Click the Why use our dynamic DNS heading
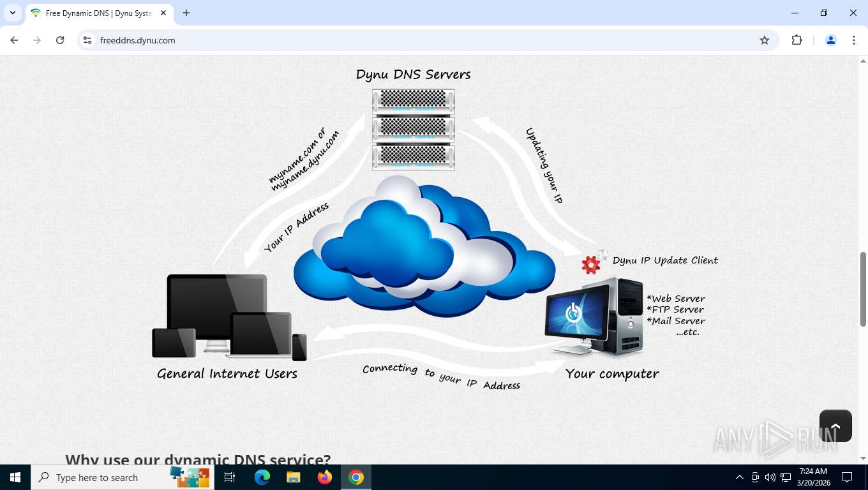 tap(198, 459)
